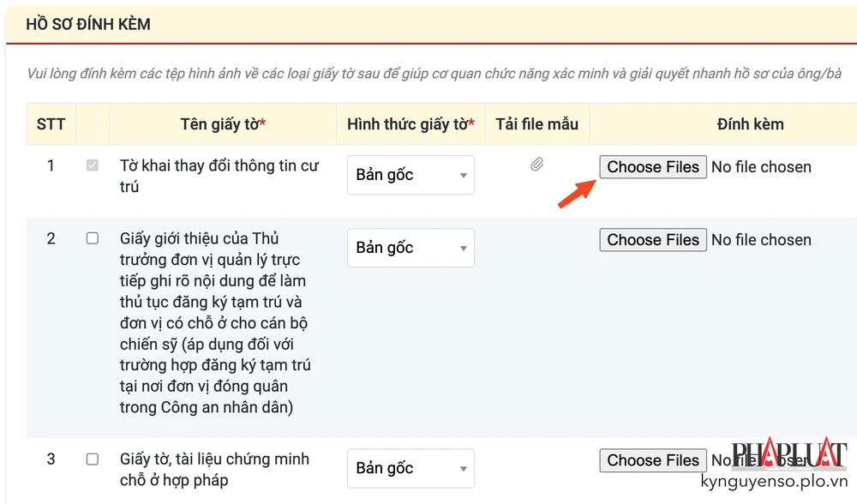The height and width of the screenshot is (504, 857).
Task: Expand Bản gốc dropdown for Giấy giới thiệu row
Action: 411,248
